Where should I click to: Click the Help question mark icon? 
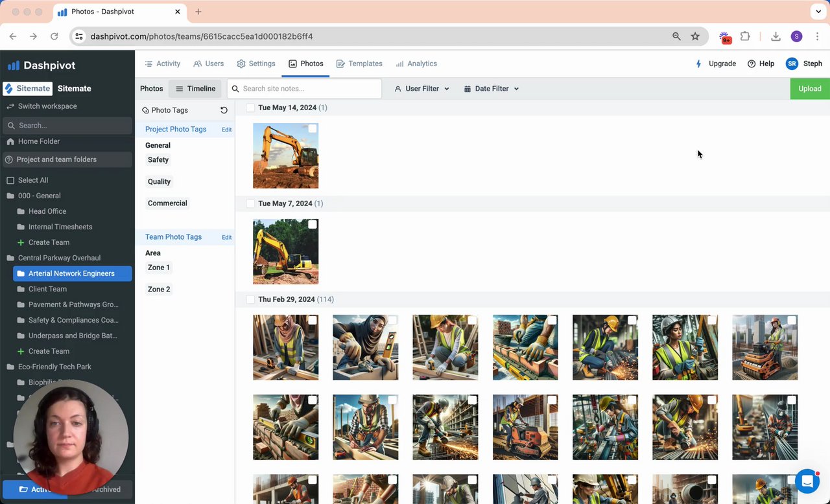click(752, 63)
